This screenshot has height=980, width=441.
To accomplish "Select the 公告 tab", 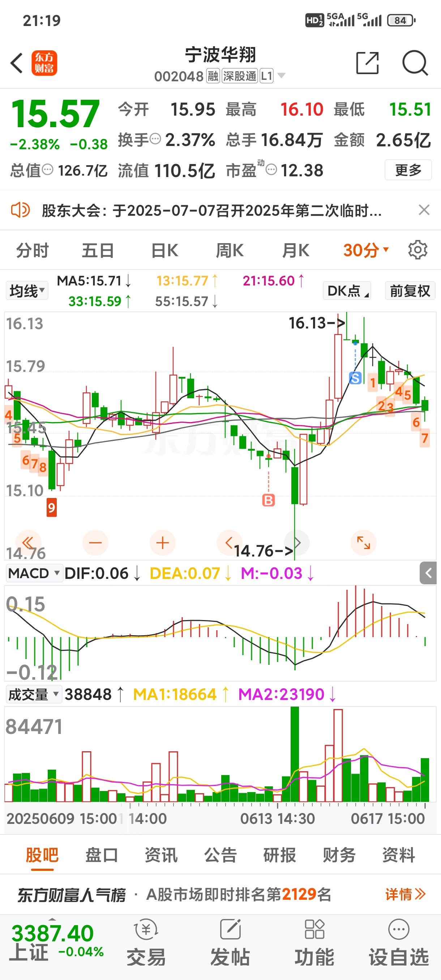I will point(220,855).
